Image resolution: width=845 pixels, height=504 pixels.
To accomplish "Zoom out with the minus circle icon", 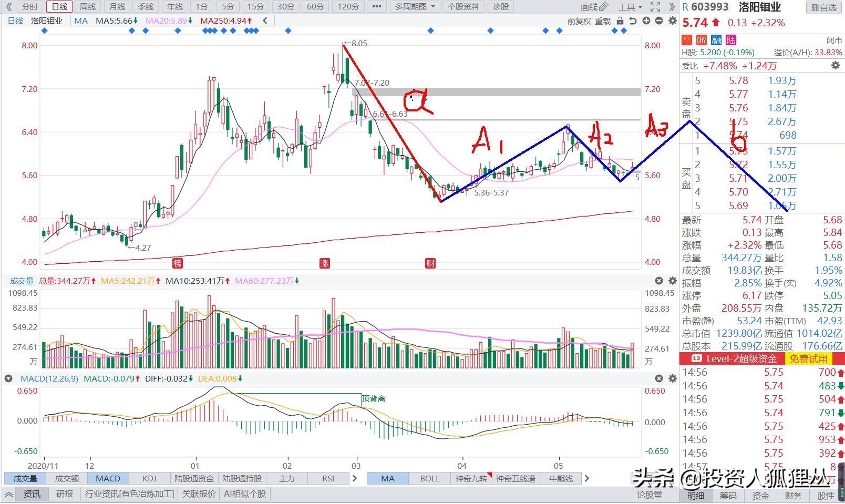I will pyautogui.click(x=659, y=21).
